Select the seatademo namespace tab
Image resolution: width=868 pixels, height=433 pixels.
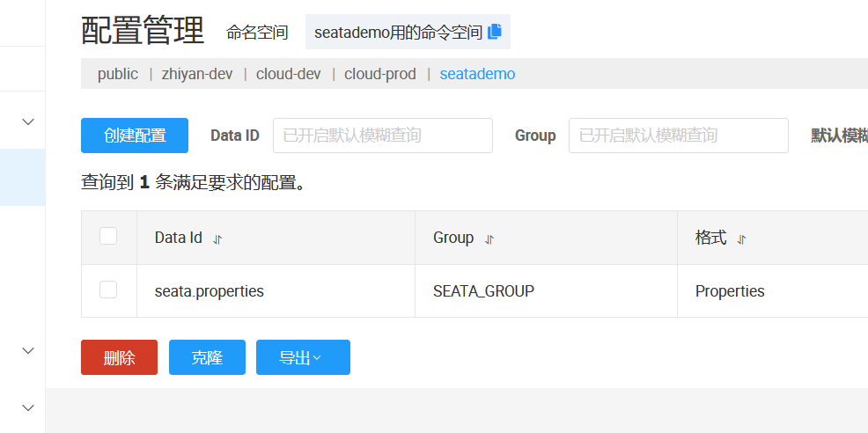477,74
